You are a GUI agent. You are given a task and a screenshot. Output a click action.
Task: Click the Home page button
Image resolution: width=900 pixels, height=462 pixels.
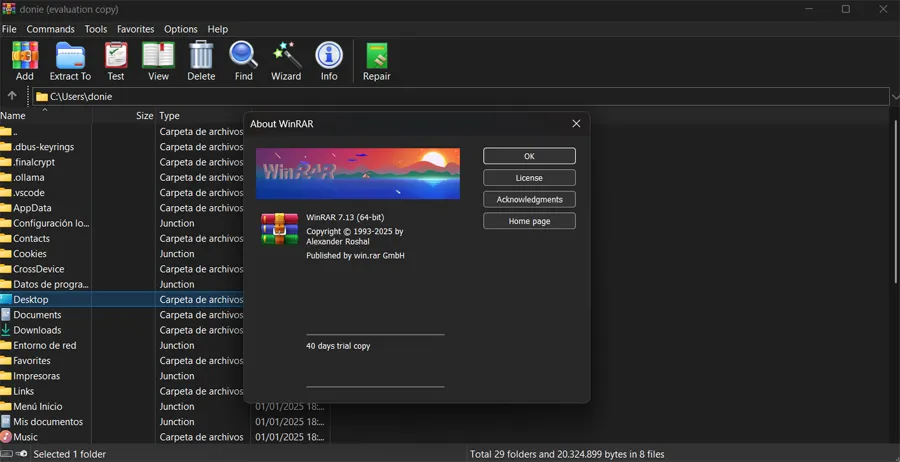click(x=529, y=221)
